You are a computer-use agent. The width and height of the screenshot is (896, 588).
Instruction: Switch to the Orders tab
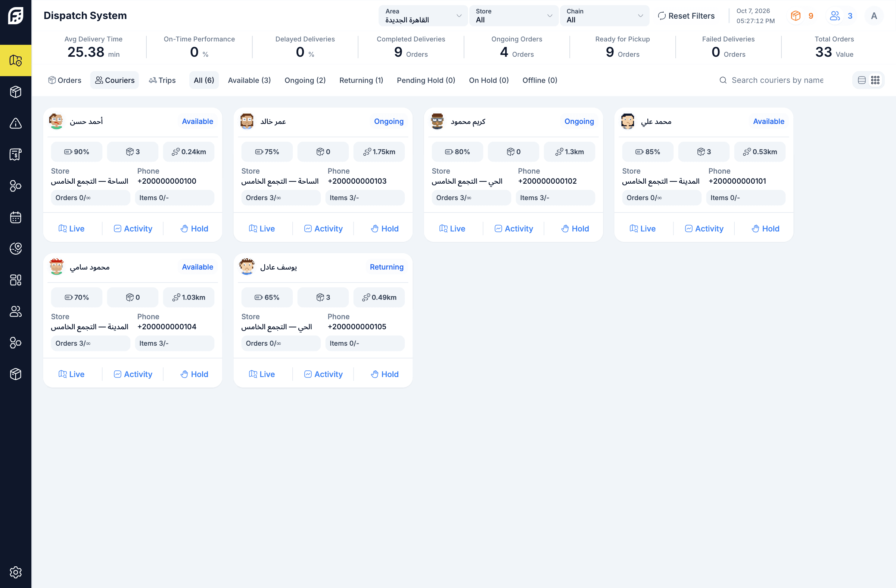coord(65,80)
